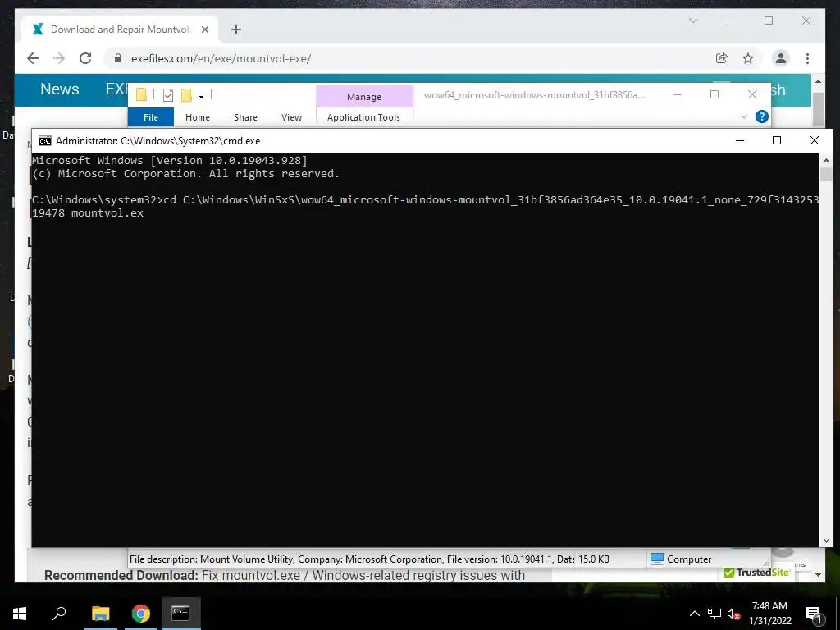Screen dimensions: 840x630
Task: Open notification center icon
Action: (814, 614)
